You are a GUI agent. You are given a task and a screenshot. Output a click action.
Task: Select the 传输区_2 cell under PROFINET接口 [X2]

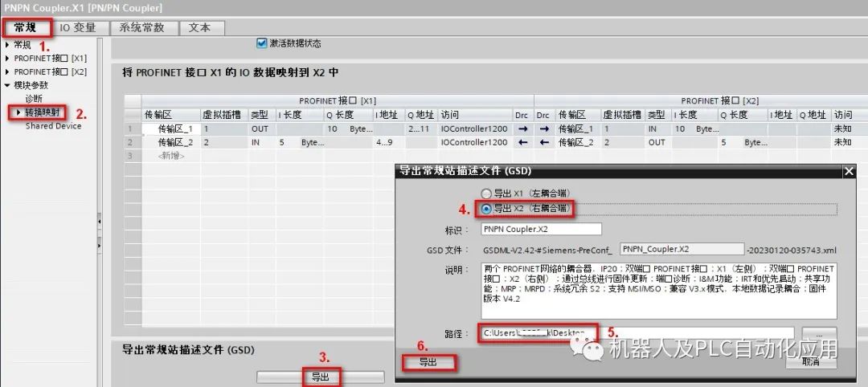click(x=578, y=143)
